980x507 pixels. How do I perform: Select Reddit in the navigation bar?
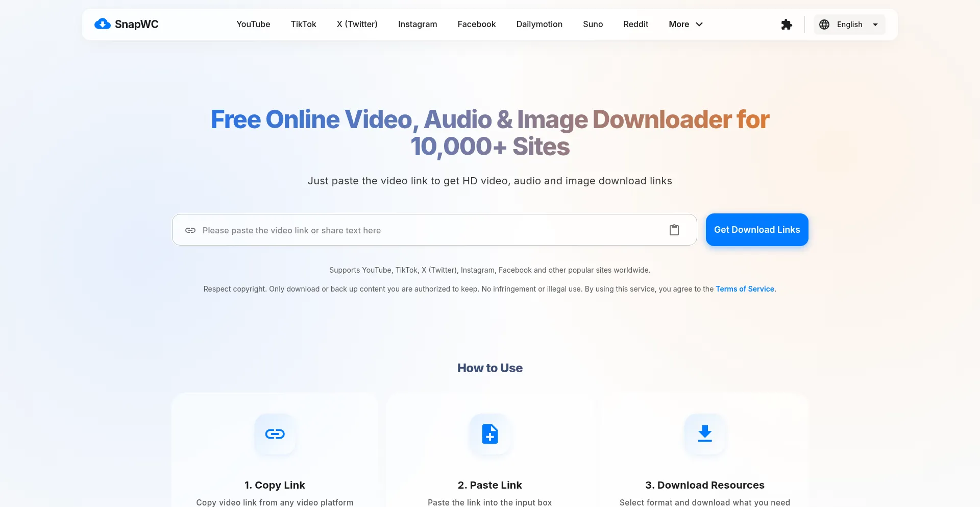coord(636,24)
